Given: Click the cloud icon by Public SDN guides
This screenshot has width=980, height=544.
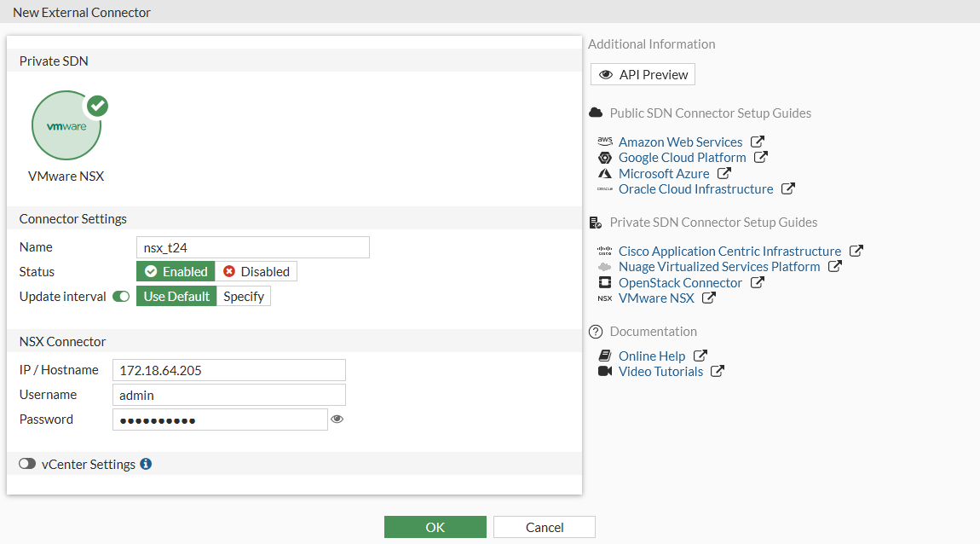Looking at the screenshot, I should 597,113.
